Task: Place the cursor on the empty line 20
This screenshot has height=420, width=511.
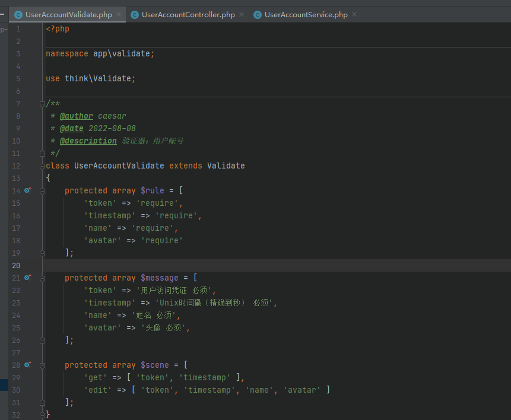Action: point(277,266)
